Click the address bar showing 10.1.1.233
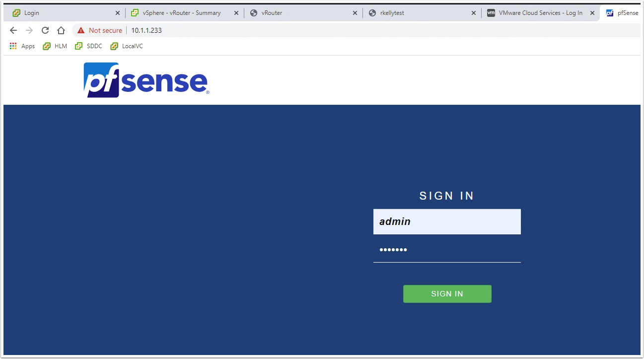 pos(356,30)
